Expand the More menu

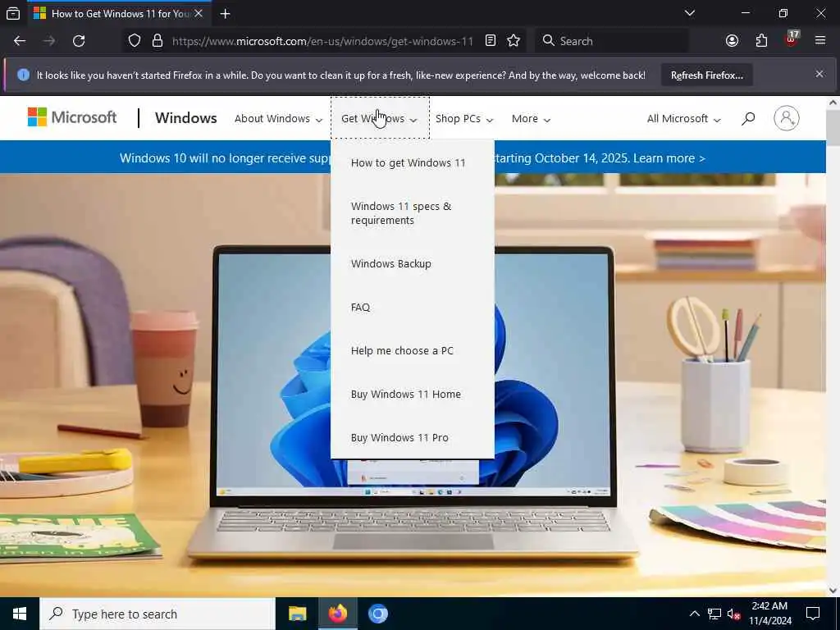coord(531,118)
